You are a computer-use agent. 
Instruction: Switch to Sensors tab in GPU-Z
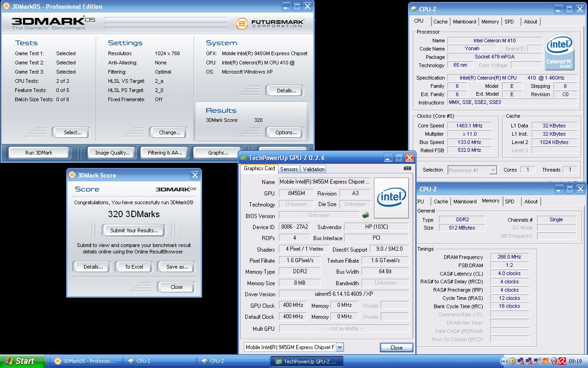pyautogui.click(x=289, y=169)
